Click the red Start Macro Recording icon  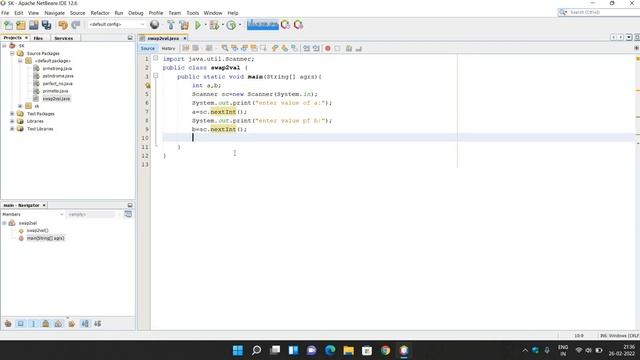327,49
